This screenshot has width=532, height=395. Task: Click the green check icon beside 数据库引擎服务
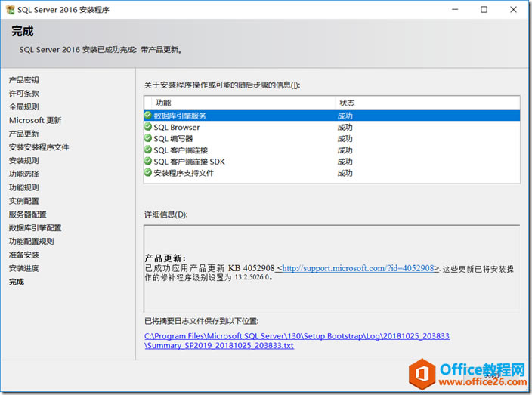(147, 116)
